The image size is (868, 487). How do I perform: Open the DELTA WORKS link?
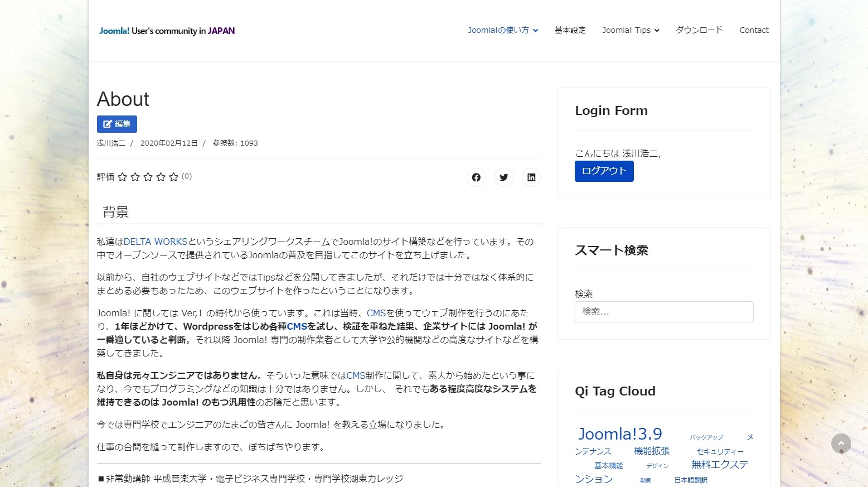[x=156, y=242]
